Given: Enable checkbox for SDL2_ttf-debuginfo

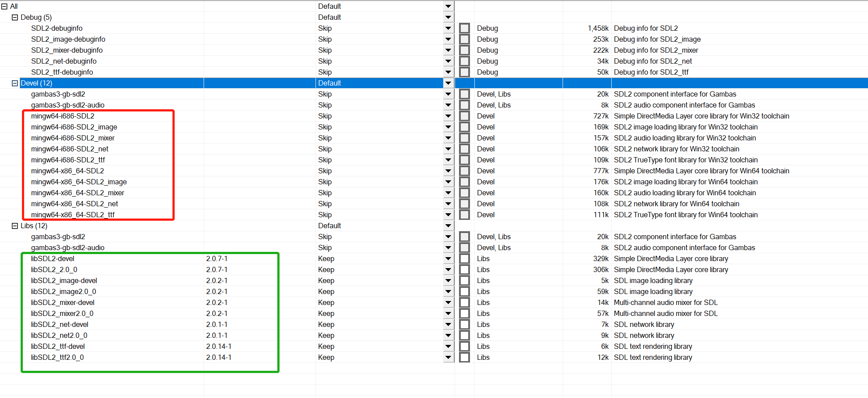Looking at the screenshot, I should pos(464,72).
